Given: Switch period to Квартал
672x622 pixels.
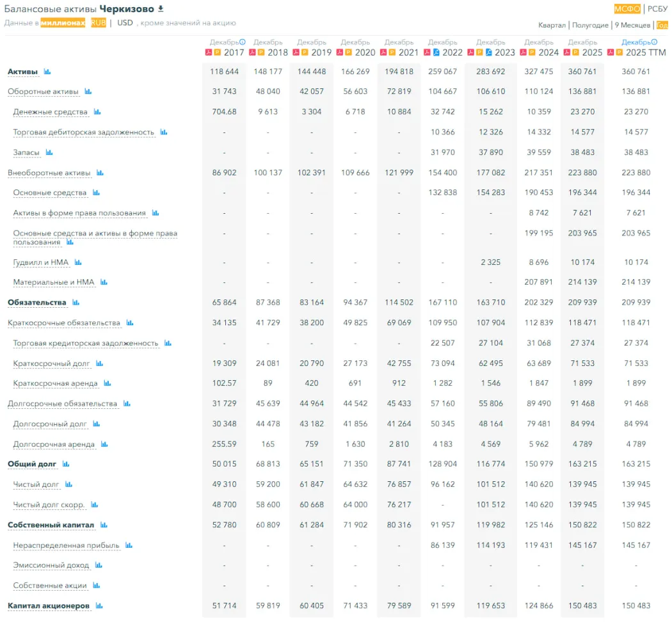Looking at the screenshot, I should click(x=552, y=25).
